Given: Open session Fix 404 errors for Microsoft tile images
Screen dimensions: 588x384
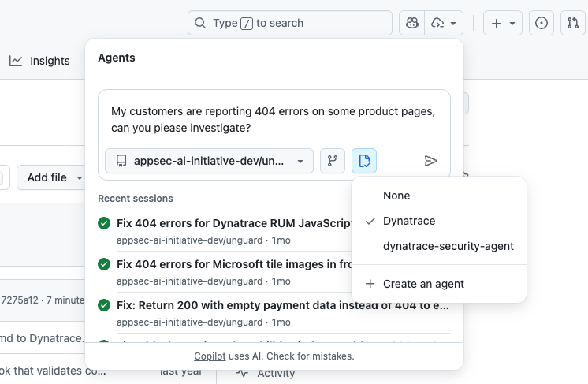Looking at the screenshot, I should pos(234,264).
